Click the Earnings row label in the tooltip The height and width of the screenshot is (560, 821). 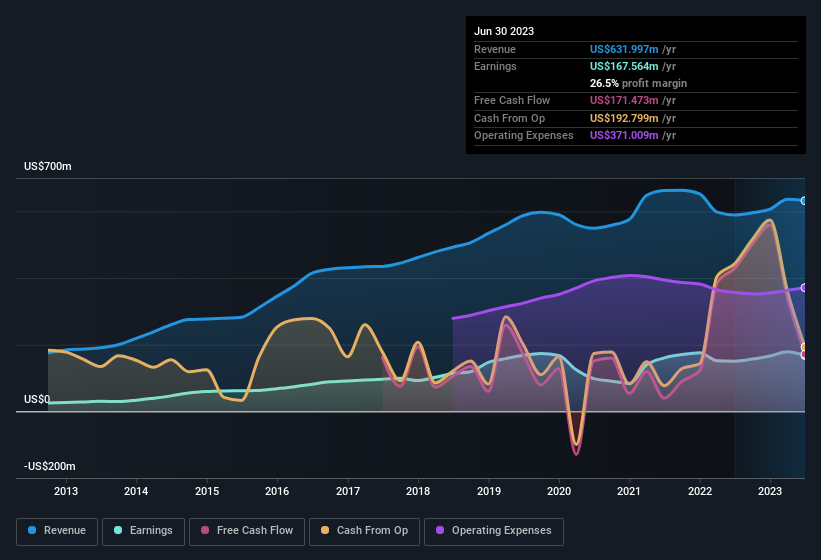(x=495, y=66)
